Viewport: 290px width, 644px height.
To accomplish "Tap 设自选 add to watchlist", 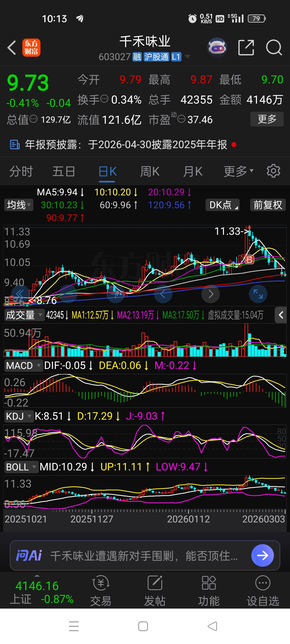I will 263,591.
